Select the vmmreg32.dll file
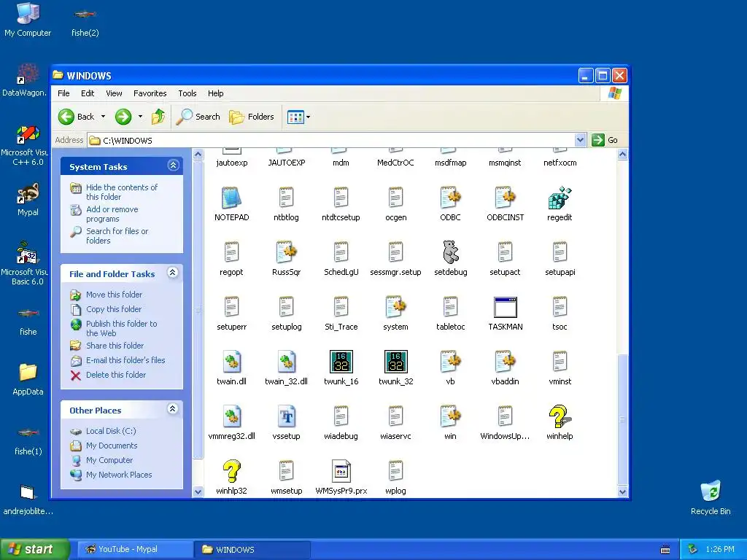This screenshot has height=560, width=747. [231, 416]
